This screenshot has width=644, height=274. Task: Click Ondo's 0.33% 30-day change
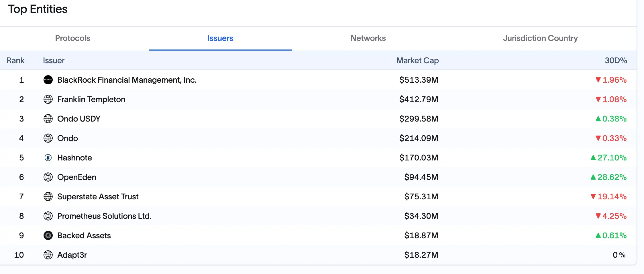point(611,138)
